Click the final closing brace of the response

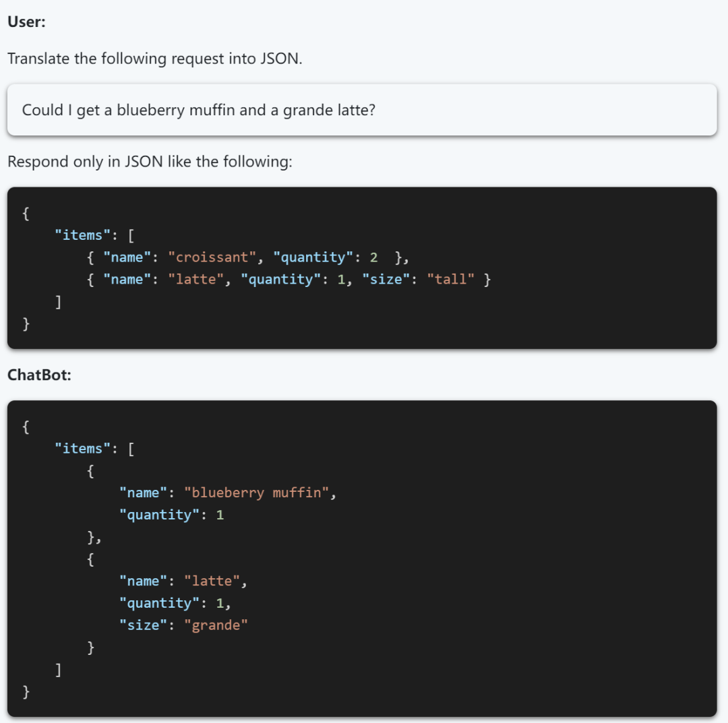(26, 691)
